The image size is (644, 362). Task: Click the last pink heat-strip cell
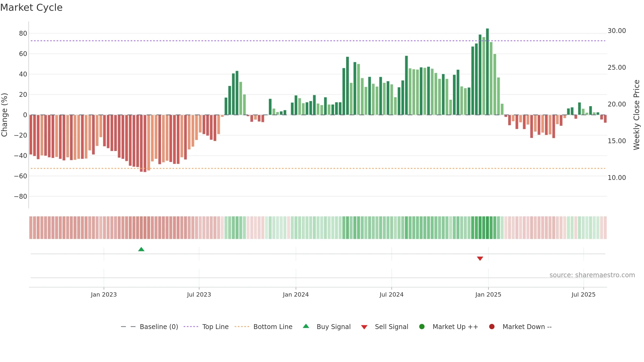pos(605,228)
